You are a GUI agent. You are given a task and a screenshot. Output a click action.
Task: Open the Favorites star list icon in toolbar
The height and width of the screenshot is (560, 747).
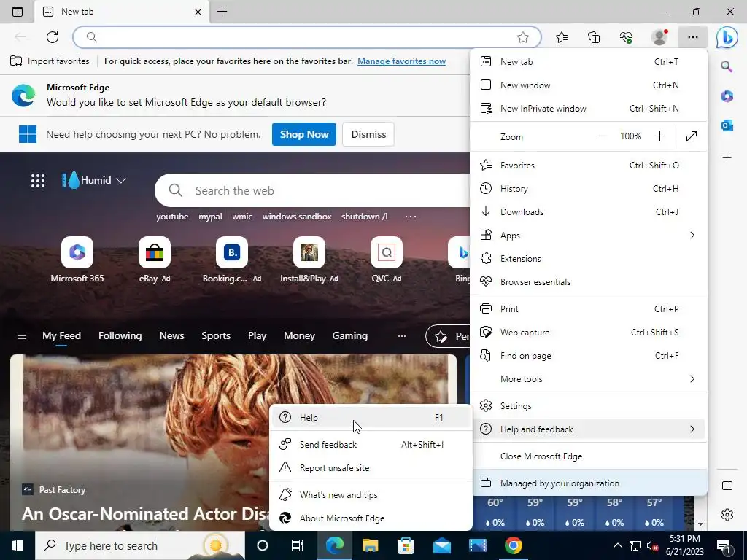point(562,37)
